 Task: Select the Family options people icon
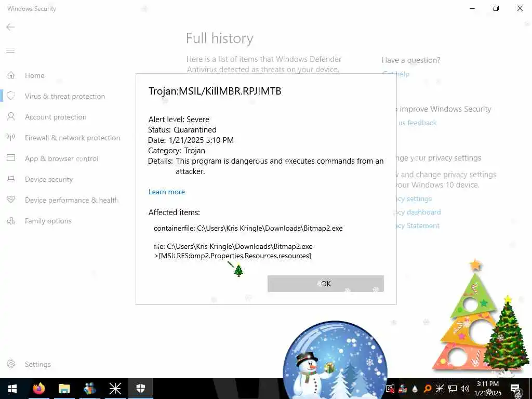coord(11,221)
